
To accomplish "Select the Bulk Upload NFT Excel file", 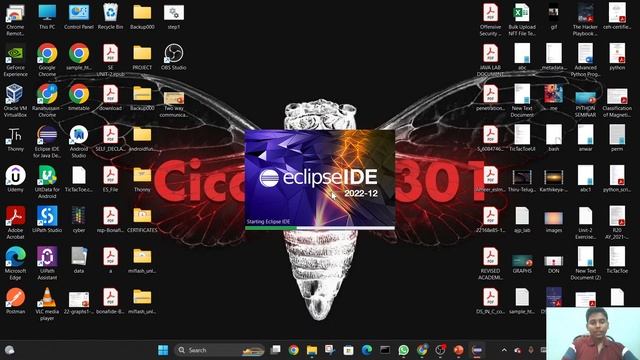I will coord(522,20).
